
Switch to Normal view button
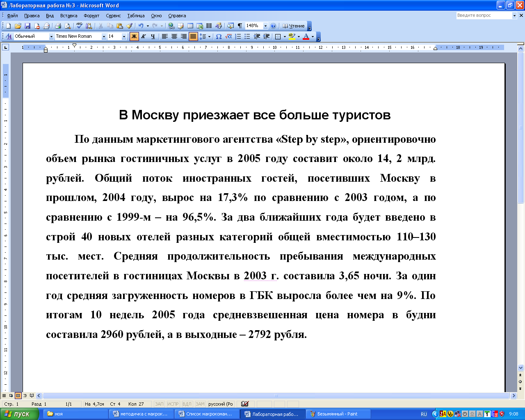pyautogui.click(x=5, y=396)
